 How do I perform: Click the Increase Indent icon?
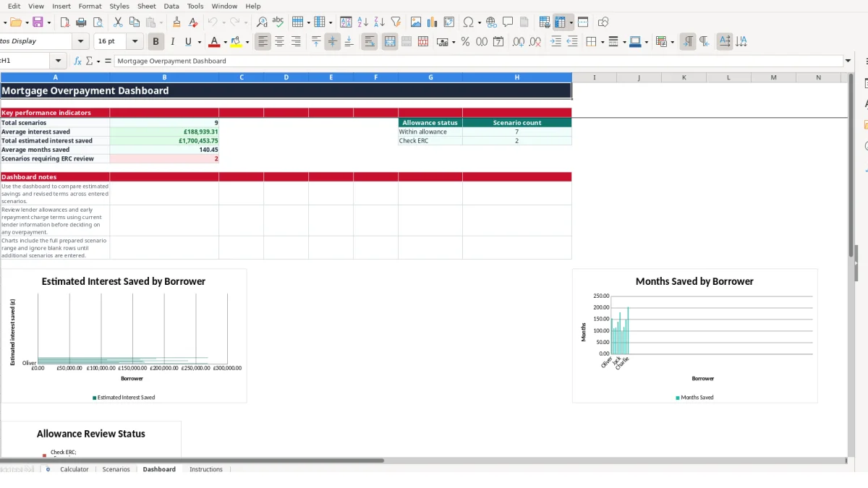click(x=556, y=42)
